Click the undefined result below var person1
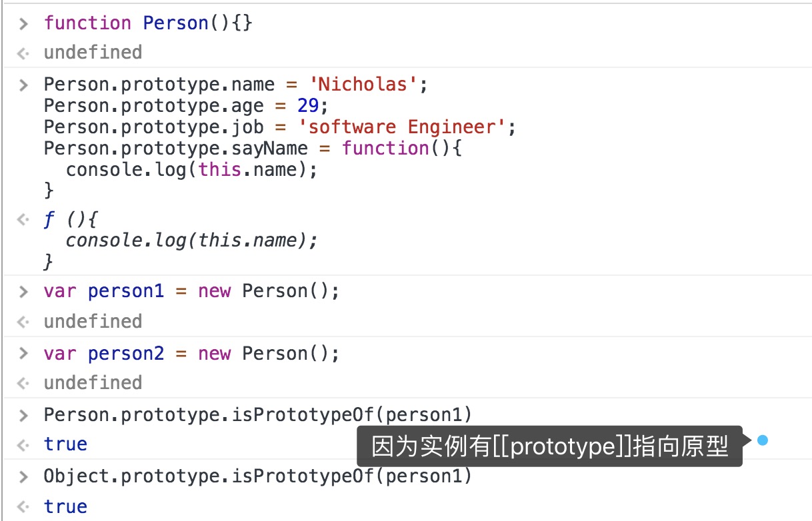Image resolution: width=812 pixels, height=521 pixels. pos(93,321)
